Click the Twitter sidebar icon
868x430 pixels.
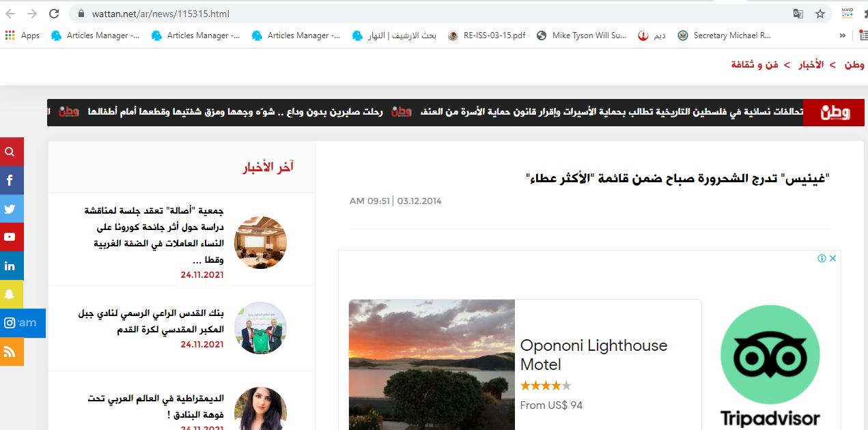click(x=10, y=209)
